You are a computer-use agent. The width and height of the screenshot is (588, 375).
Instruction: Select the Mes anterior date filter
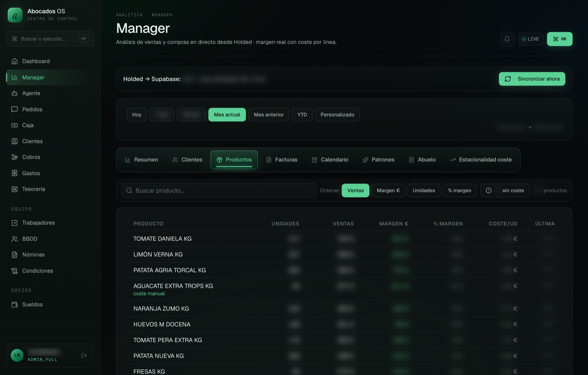[x=269, y=115]
